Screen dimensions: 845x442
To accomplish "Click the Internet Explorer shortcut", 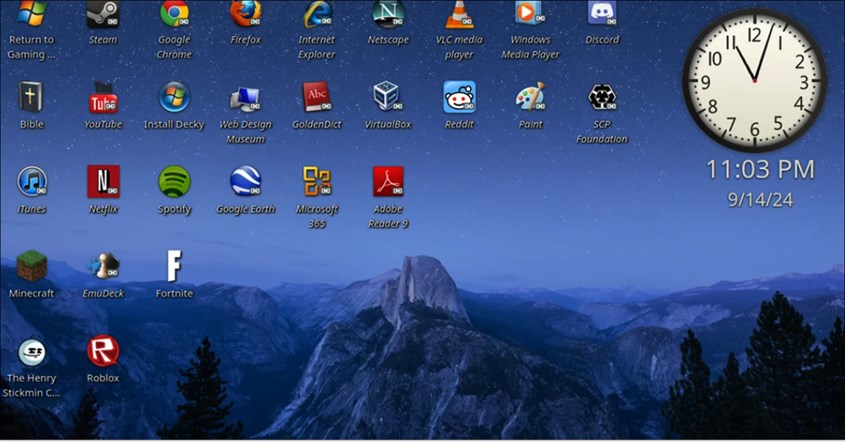I will (317, 15).
